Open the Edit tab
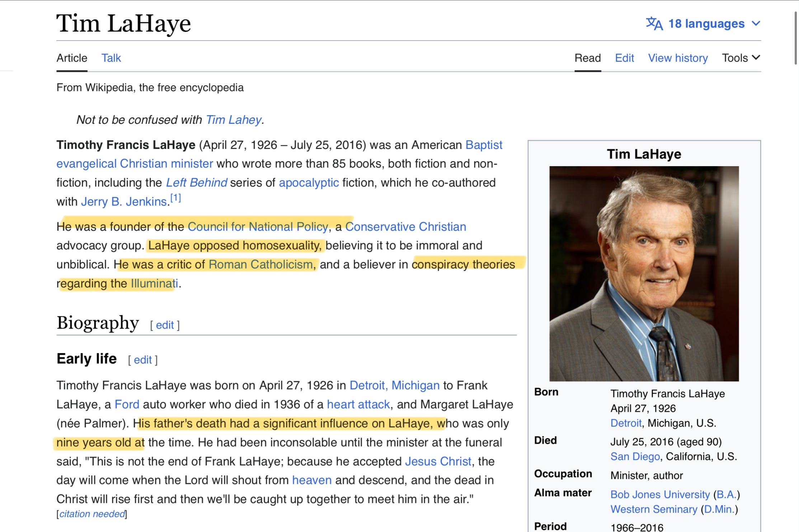Screen dimensions: 799x532 (624, 58)
